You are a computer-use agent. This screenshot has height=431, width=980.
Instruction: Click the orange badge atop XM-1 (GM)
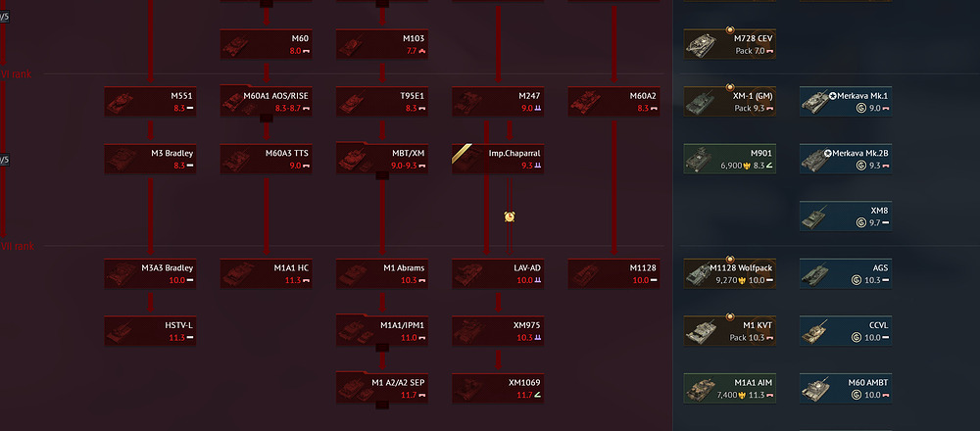729,87
